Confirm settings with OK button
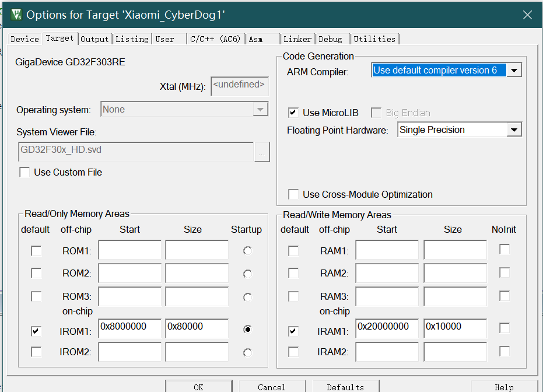Viewport: 543px width, 392px height. [x=198, y=387]
